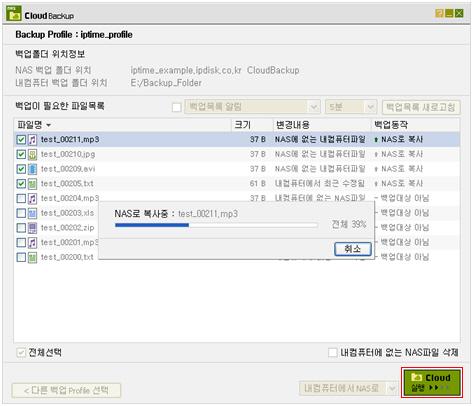
Task: Uncheck the test_00210.jpg checkbox
Action: pos(21,154)
